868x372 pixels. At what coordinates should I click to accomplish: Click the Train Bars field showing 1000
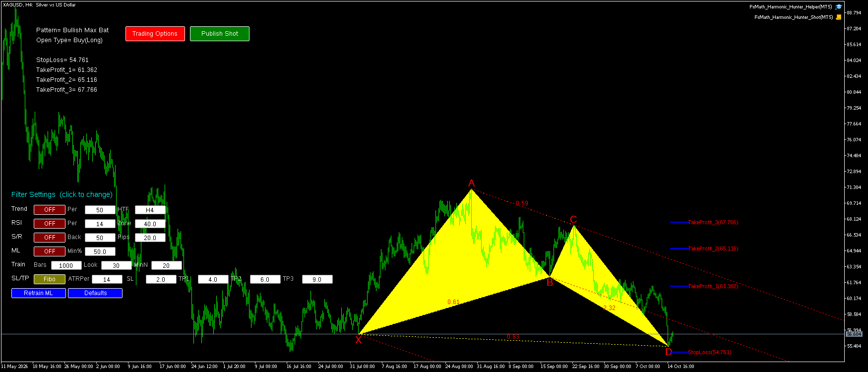coord(66,265)
